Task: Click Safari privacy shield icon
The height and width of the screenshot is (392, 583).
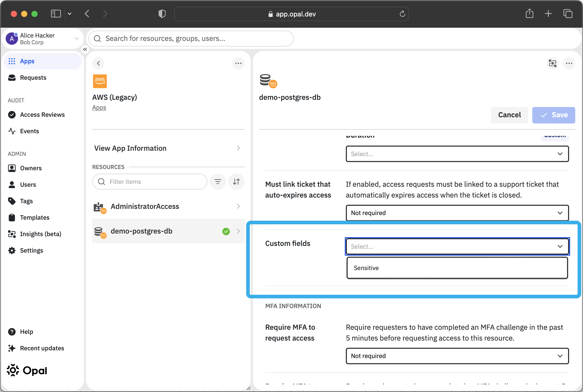Action: pos(162,14)
